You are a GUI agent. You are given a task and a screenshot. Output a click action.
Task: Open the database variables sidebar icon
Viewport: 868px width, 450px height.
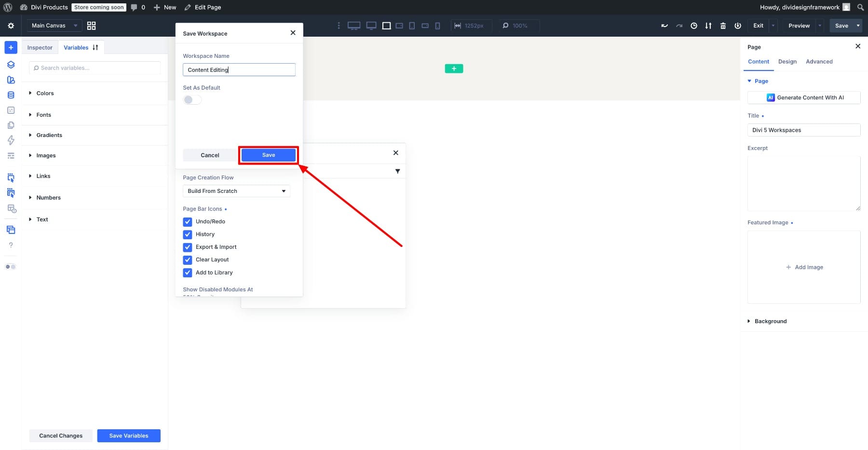(11, 95)
